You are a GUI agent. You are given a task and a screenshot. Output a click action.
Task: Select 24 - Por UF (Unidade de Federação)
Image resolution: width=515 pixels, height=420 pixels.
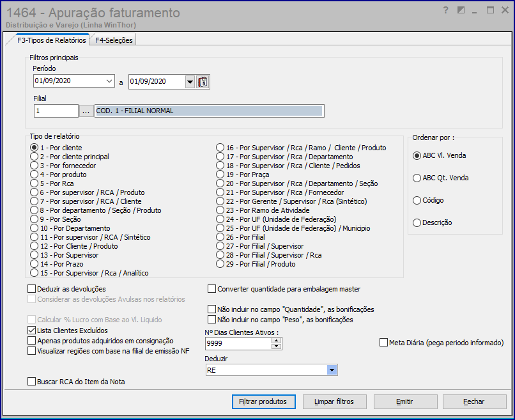coord(276,219)
